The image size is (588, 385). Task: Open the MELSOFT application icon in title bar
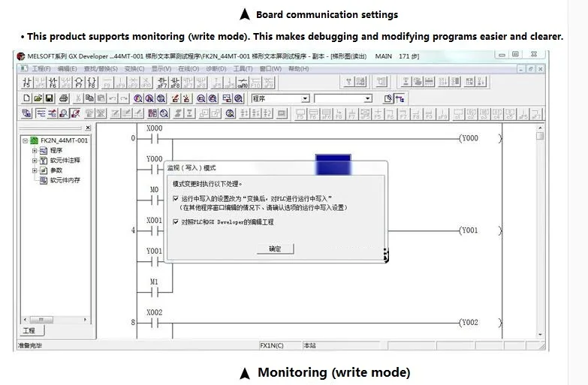pos(21,56)
